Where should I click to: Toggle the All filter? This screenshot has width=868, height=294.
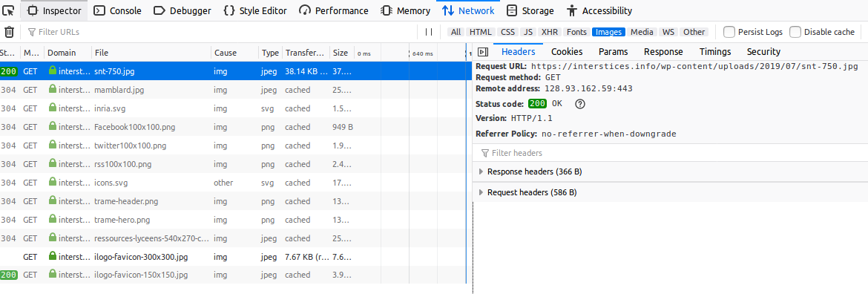coord(456,32)
